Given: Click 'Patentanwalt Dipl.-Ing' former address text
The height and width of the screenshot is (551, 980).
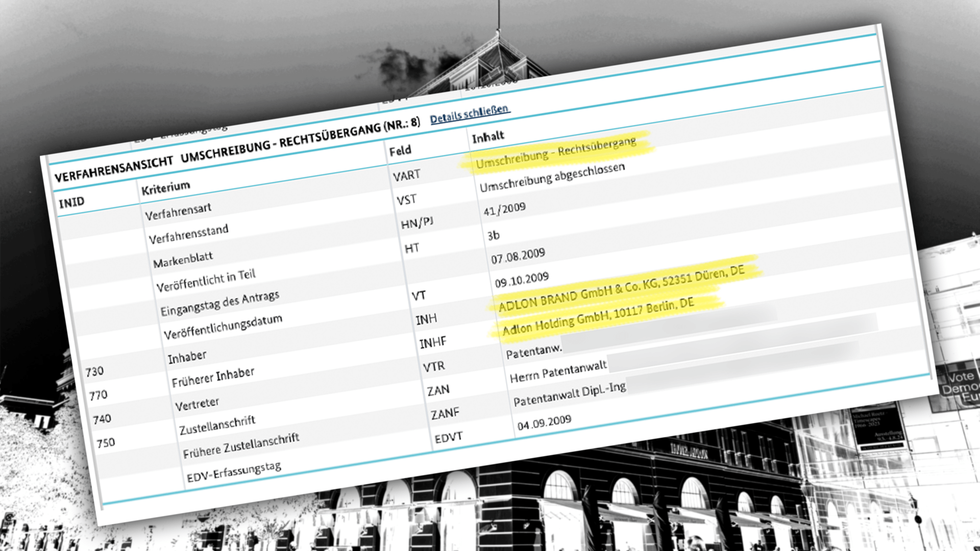Looking at the screenshot, I should (x=570, y=393).
